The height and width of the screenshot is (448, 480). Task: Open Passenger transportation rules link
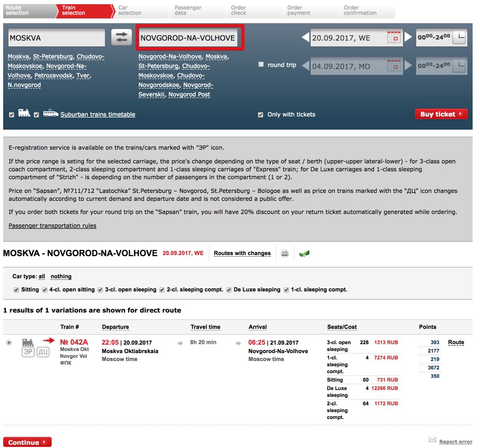point(52,226)
